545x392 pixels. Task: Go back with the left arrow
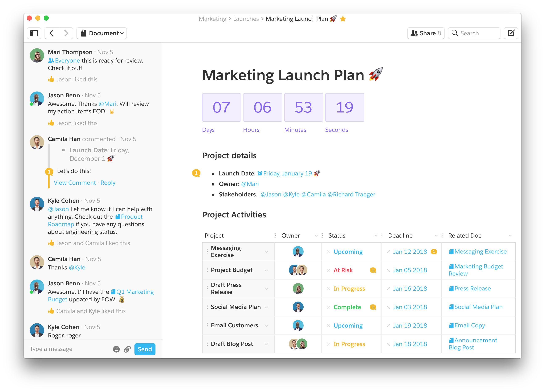click(51, 33)
